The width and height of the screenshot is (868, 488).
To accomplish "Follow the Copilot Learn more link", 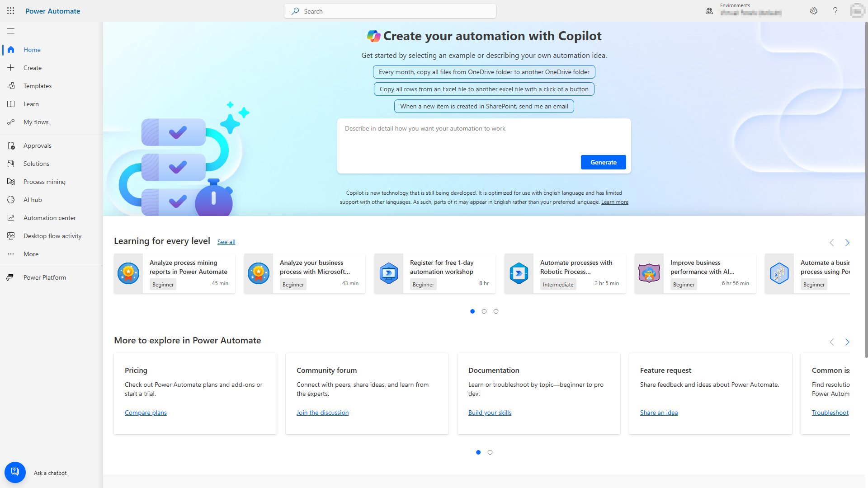I will tap(614, 202).
